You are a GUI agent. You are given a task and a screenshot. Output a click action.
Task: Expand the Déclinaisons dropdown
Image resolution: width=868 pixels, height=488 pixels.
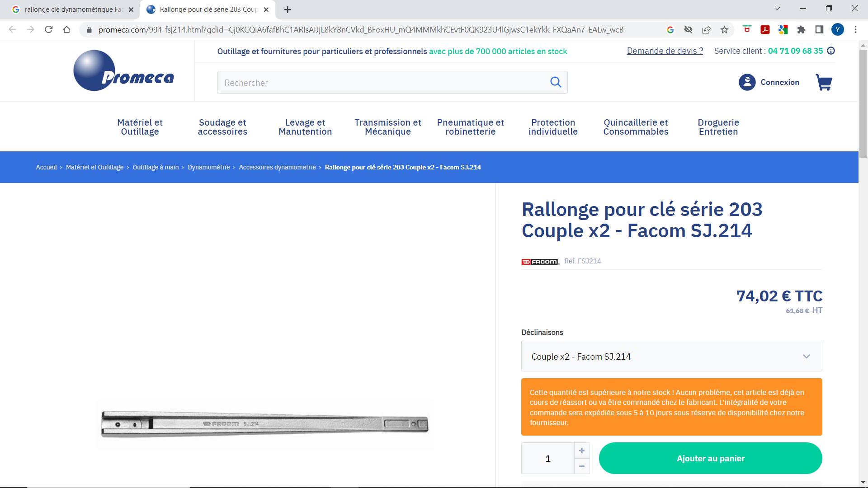(x=671, y=356)
